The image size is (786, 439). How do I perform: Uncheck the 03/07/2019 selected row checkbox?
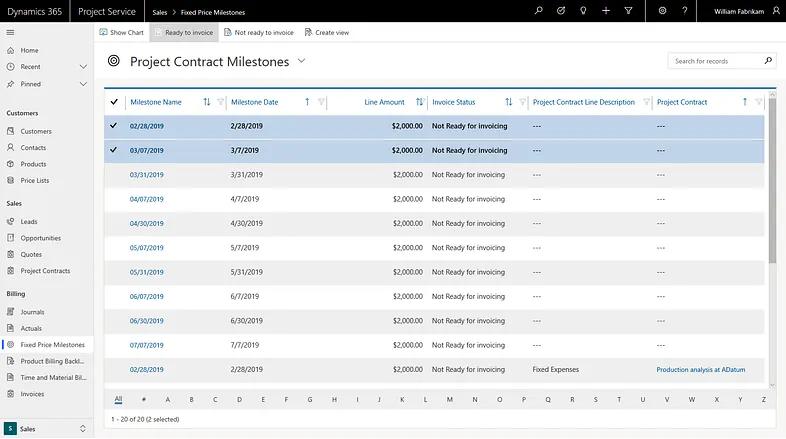click(x=113, y=150)
